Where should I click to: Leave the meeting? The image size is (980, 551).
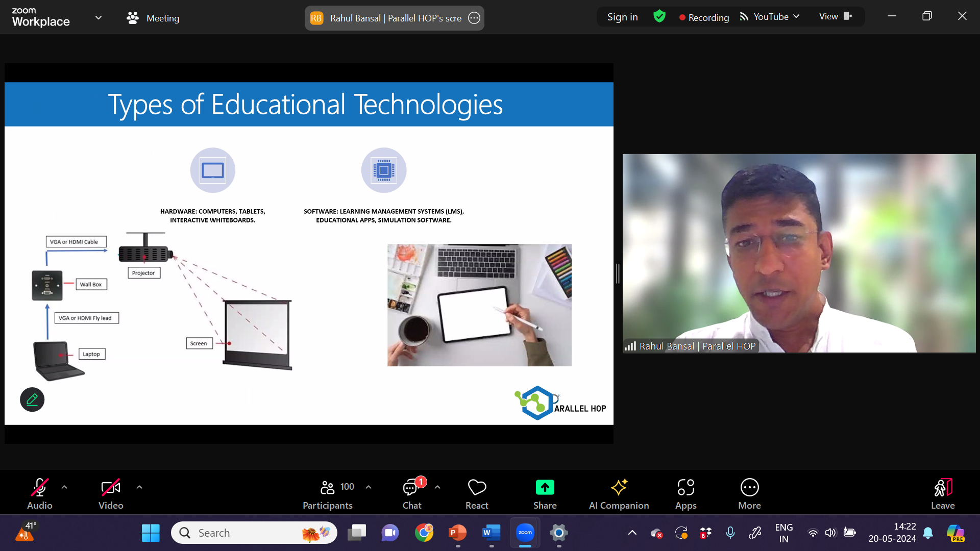pos(942,493)
